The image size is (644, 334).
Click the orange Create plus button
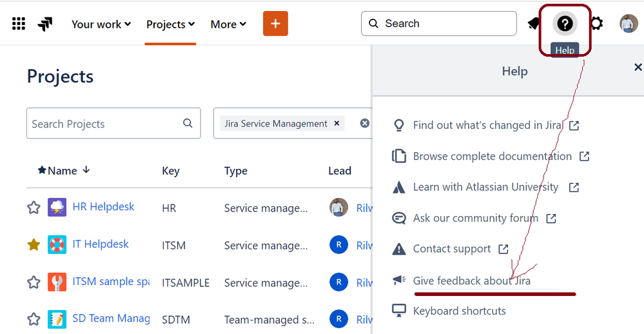(x=275, y=24)
